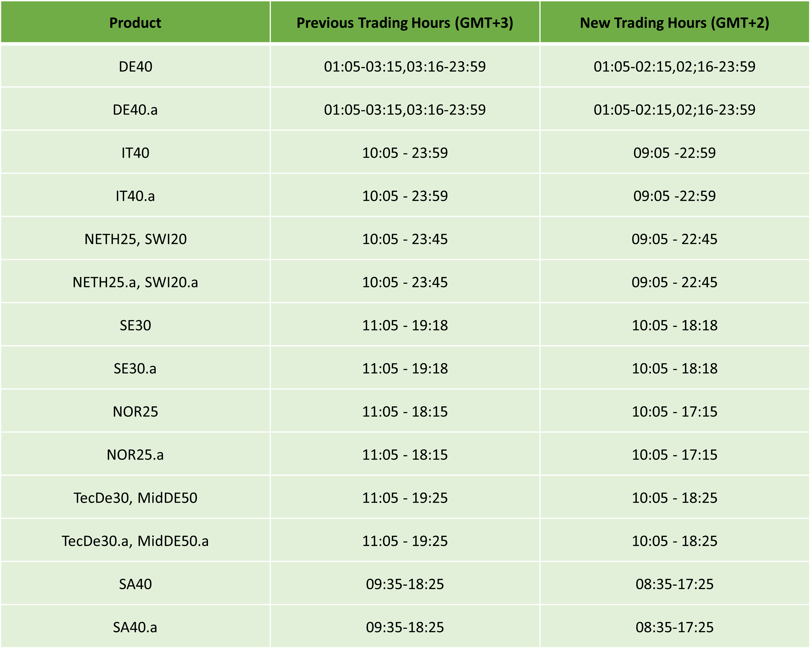Viewport: 812px width, 649px height.
Task: Click DE40 new hours 01:05-02:15,02;16-23:59
Action: 675,67
